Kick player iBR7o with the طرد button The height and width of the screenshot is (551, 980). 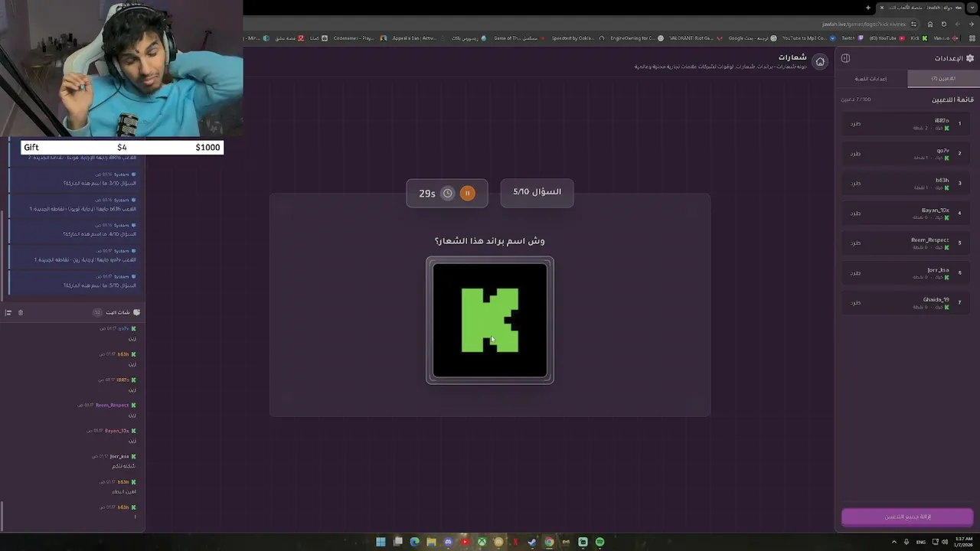coord(855,123)
